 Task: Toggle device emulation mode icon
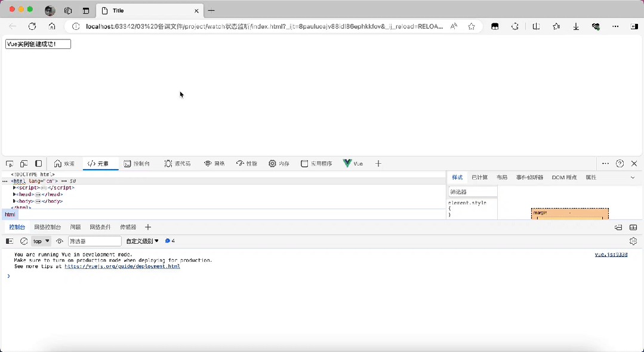(x=24, y=164)
